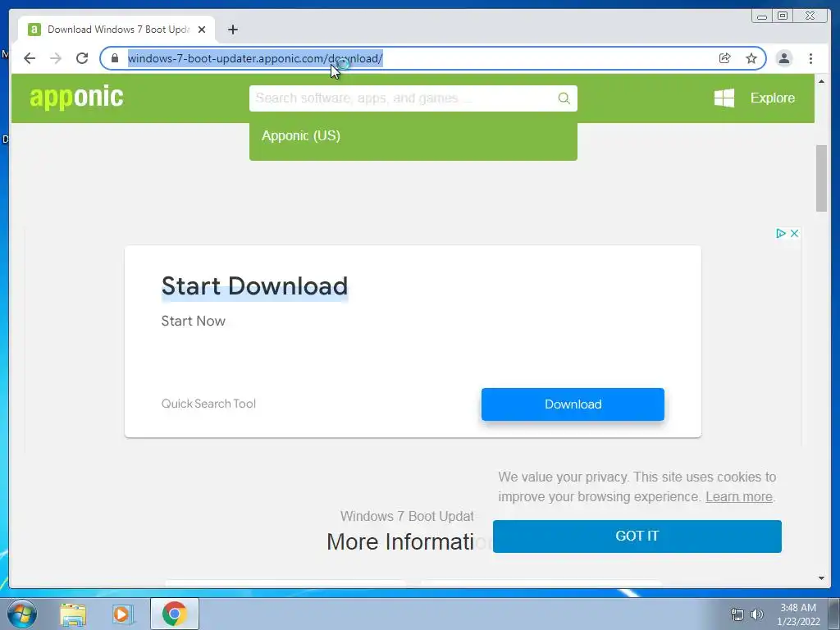Close the ad with X icon
840x630 pixels.
[794, 233]
